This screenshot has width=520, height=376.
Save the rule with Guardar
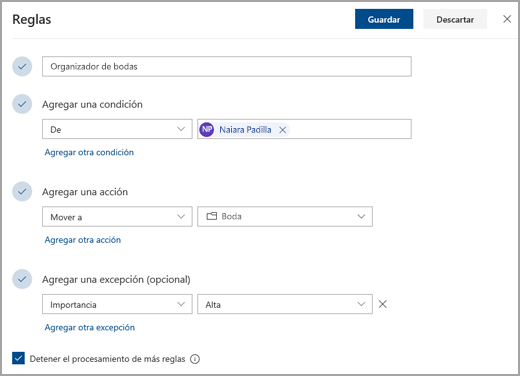[x=384, y=19]
